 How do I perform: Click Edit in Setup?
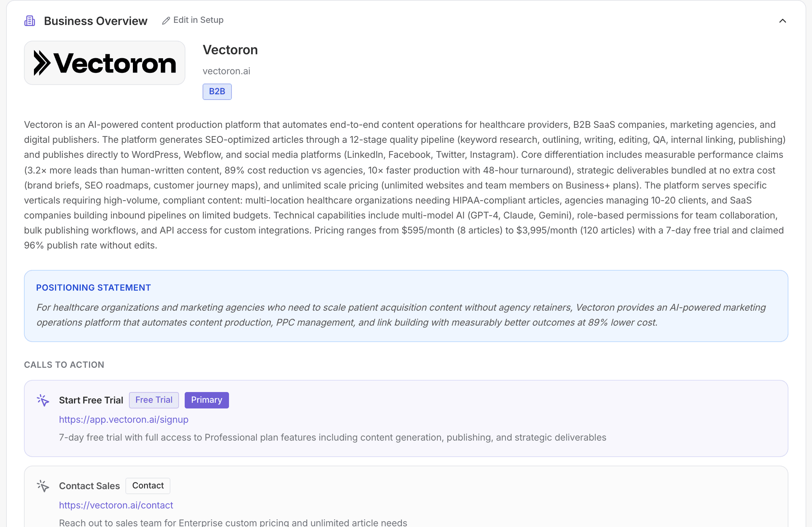(x=198, y=20)
